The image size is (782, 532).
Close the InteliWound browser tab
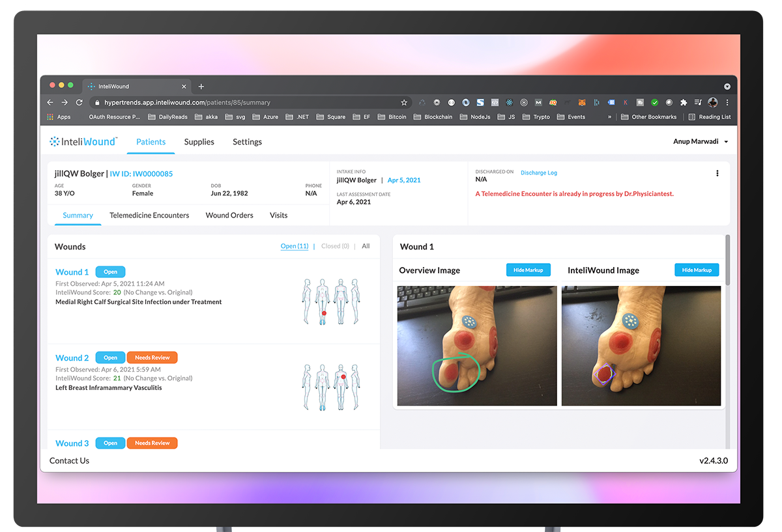(x=184, y=87)
